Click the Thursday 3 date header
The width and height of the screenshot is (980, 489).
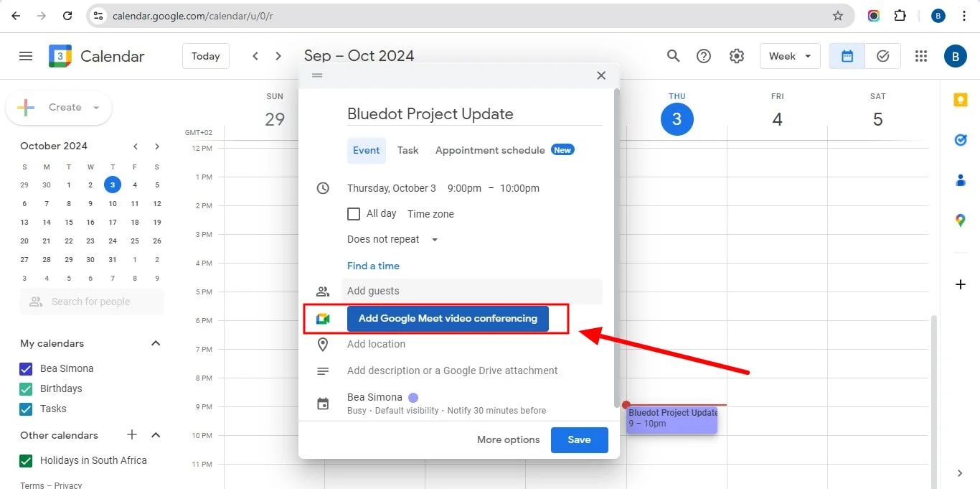click(677, 118)
